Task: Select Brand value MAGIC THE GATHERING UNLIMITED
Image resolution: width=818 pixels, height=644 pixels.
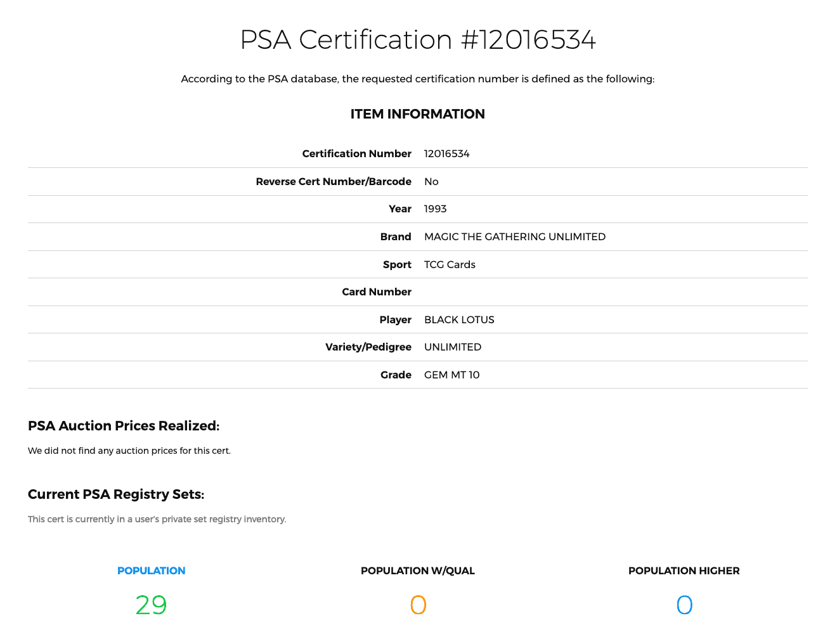Action: point(515,237)
